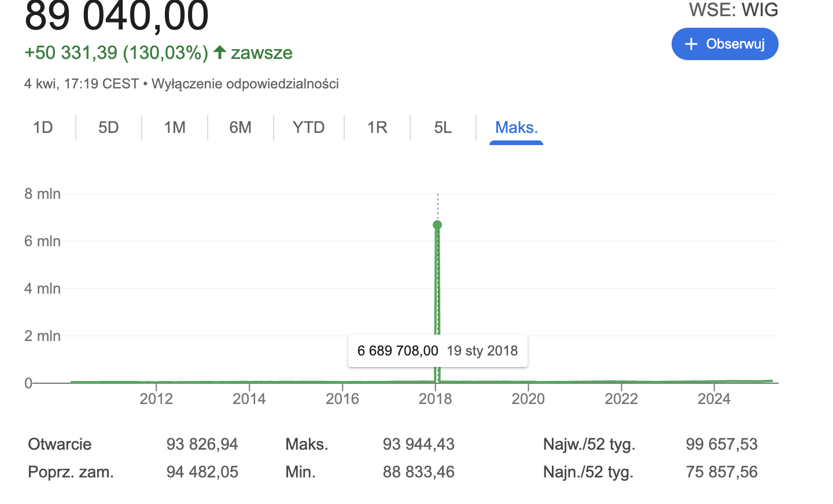
Task: Switch to the 5D time range
Action: (108, 127)
